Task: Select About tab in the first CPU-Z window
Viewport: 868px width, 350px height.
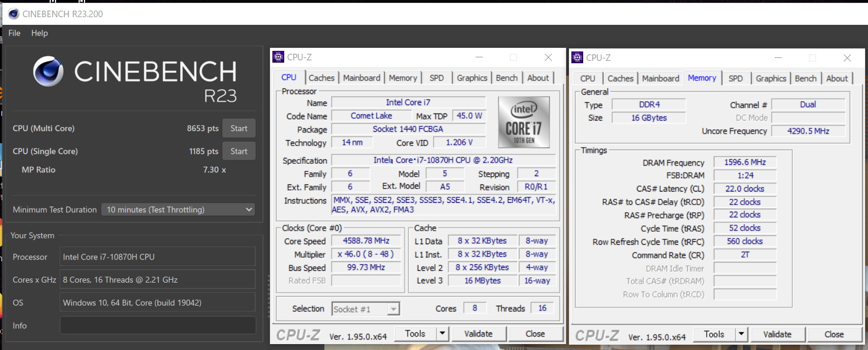Action: click(x=538, y=78)
